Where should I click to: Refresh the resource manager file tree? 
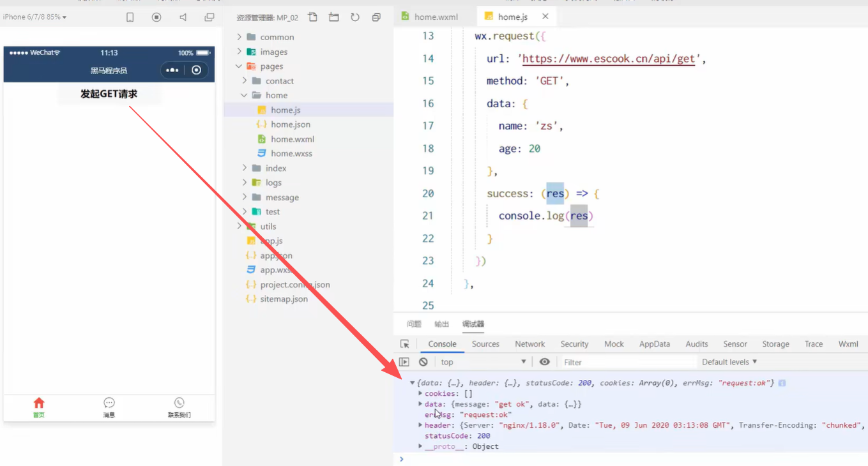[x=355, y=17]
